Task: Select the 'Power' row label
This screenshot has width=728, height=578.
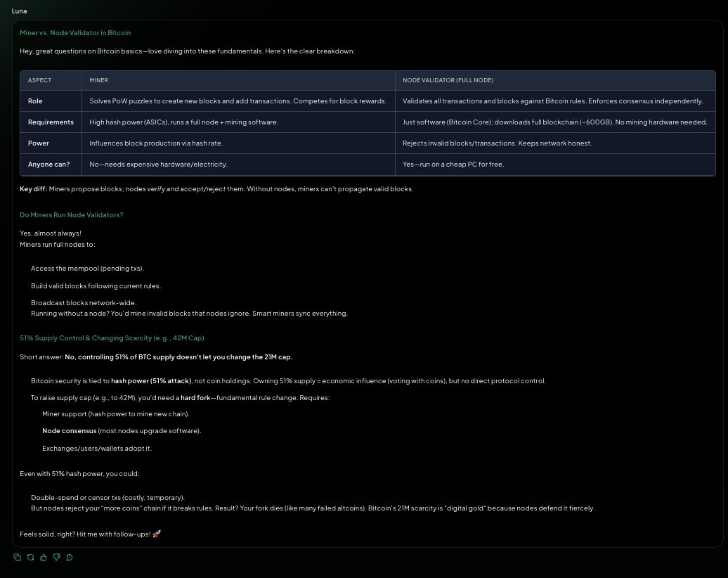Action: 38,143
